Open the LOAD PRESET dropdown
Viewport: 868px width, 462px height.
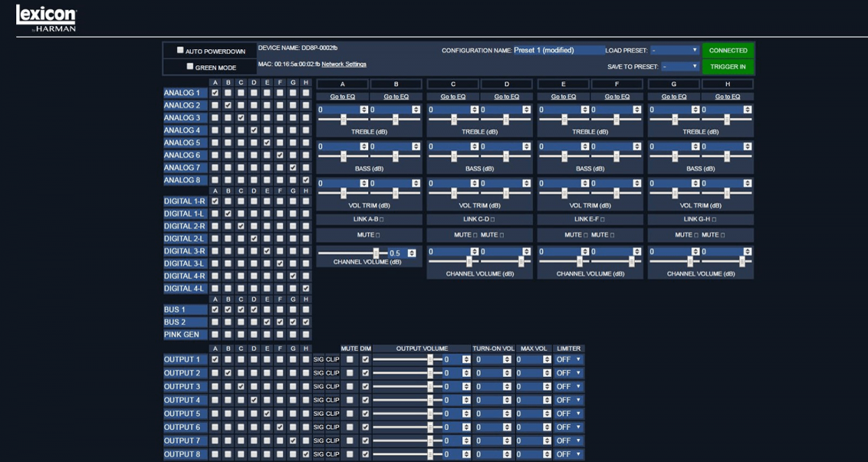click(x=676, y=51)
